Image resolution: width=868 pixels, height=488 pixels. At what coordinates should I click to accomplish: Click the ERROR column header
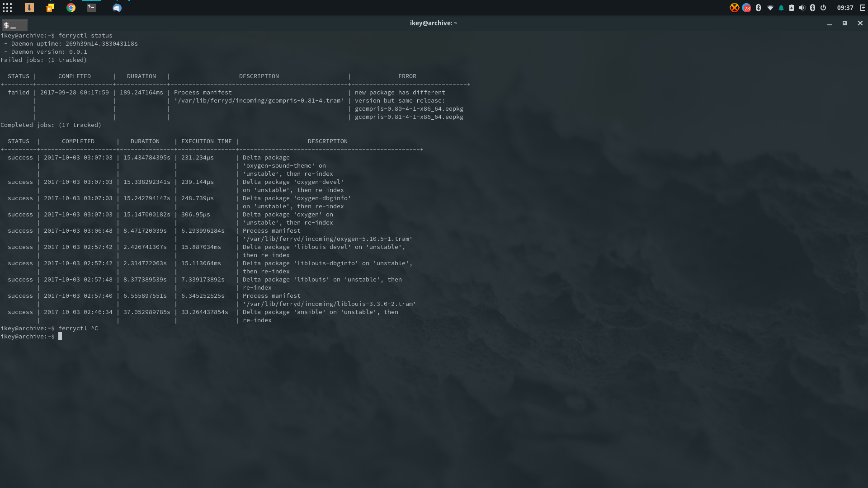(x=407, y=76)
